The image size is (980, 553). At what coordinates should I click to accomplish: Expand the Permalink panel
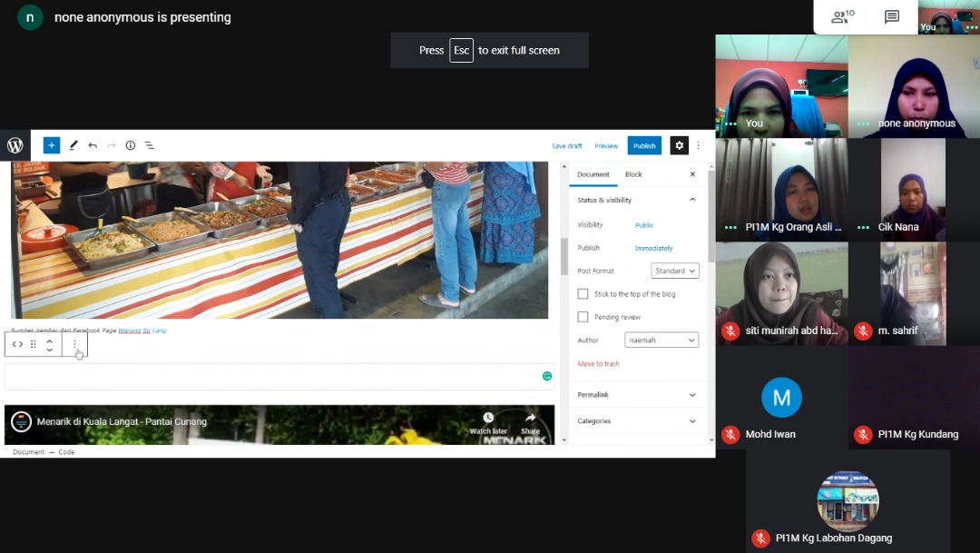click(635, 395)
